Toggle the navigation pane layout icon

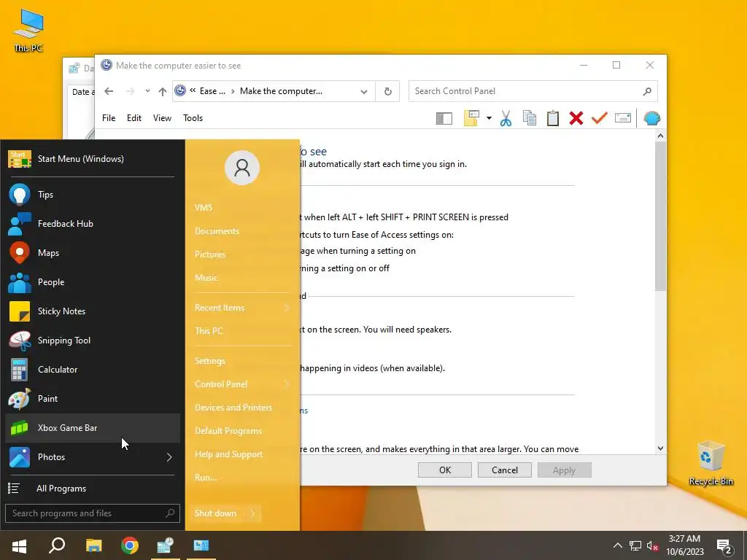pyautogui.click(x=444, y=118)
